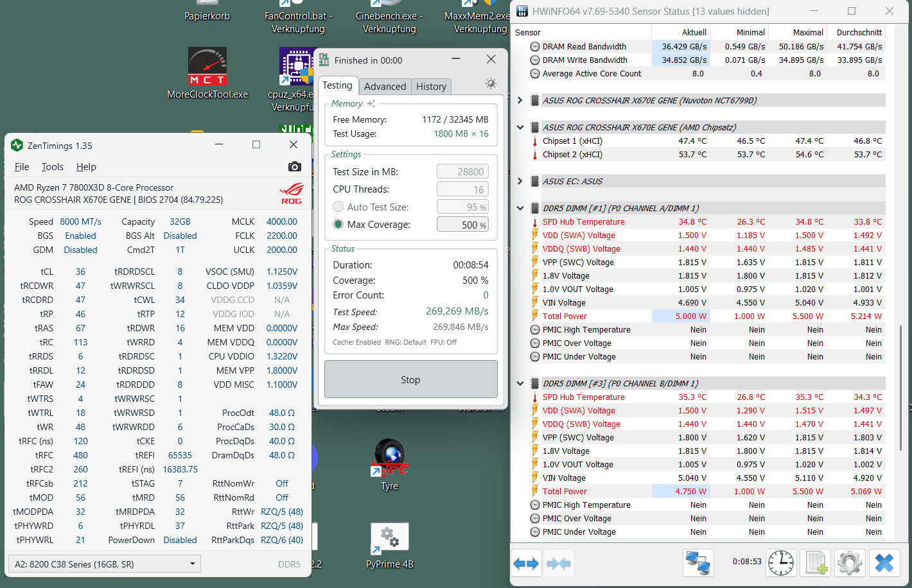912x588 pixels.
Task: Click the RttPark value RZQ/5 (48)
Action: (282, 526)
